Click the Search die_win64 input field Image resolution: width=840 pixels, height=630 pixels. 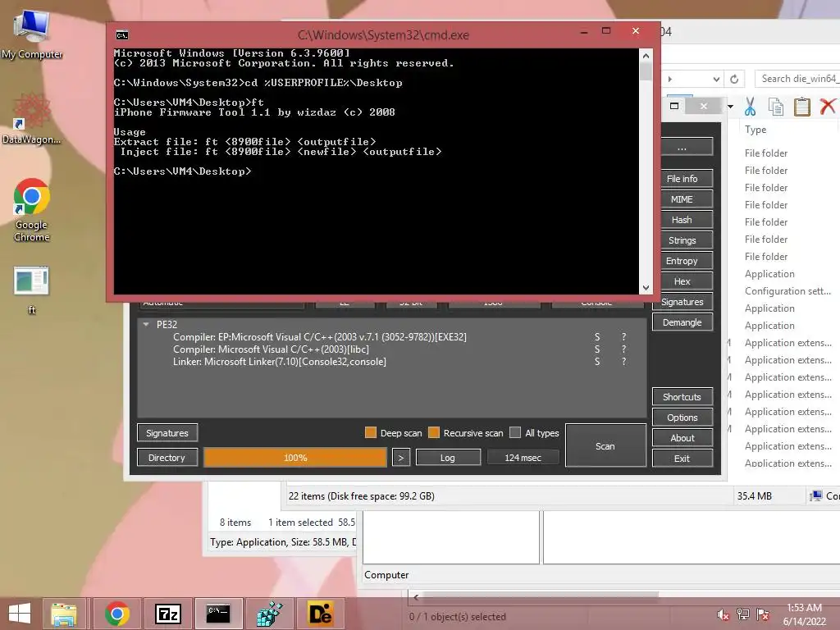click(x=797, y=79)
